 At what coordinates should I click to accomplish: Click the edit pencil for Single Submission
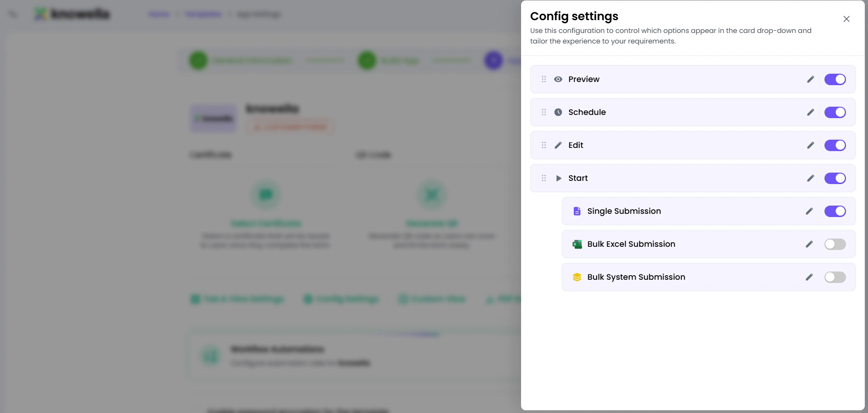click(x=809, y=211)
